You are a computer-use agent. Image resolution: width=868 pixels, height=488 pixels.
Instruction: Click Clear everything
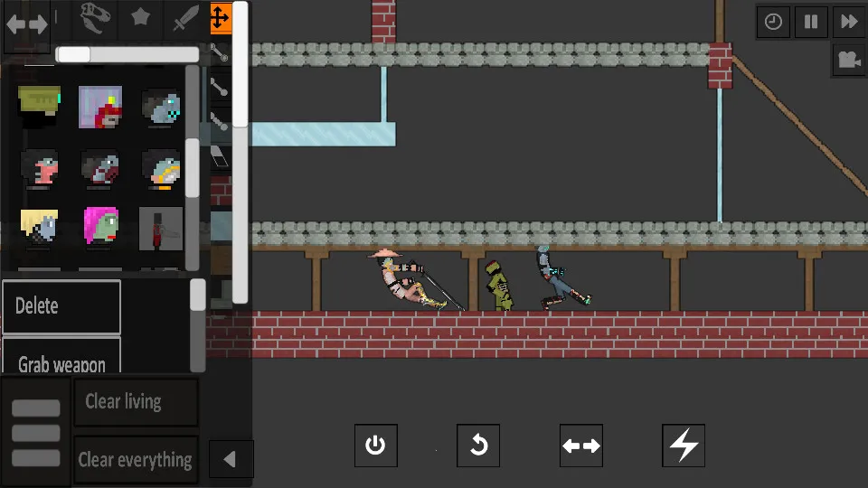click(136, 459)
